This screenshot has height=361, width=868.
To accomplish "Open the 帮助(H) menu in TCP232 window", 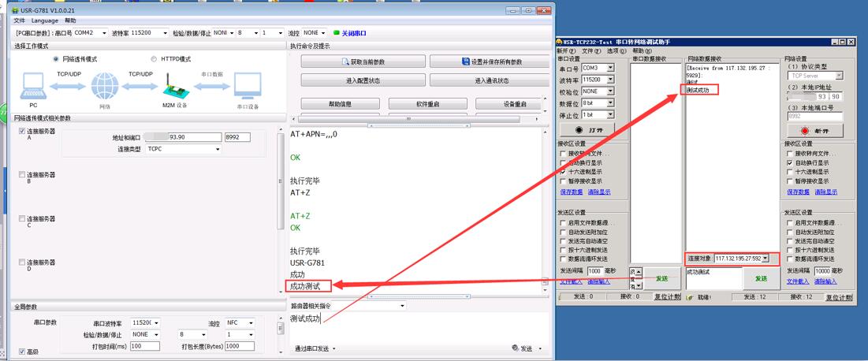I will [642, 50].
